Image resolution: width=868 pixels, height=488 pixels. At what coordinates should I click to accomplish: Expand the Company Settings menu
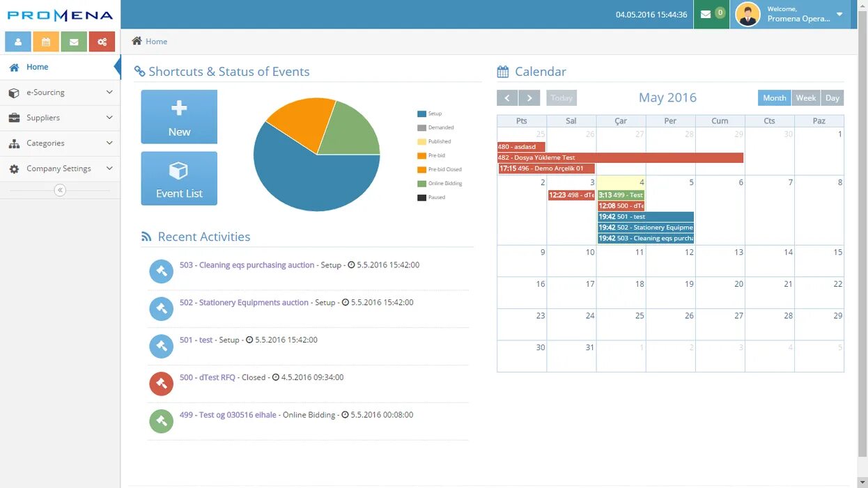click(x=109, y=168)
